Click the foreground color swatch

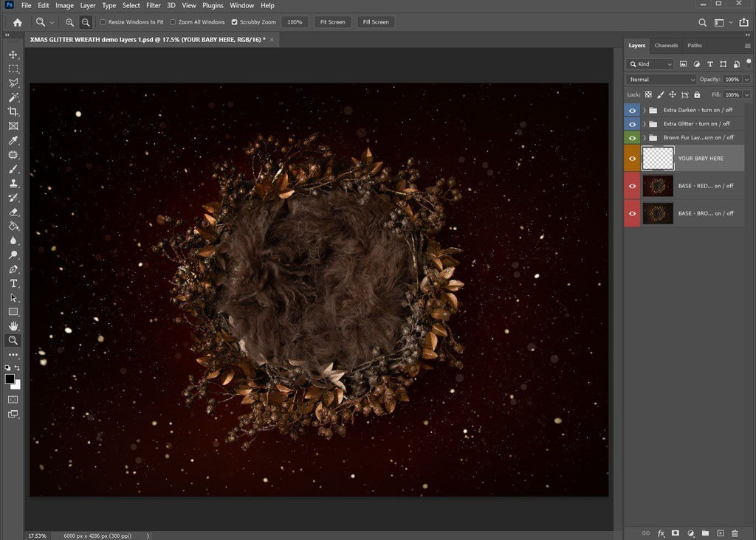click(10, 378)
